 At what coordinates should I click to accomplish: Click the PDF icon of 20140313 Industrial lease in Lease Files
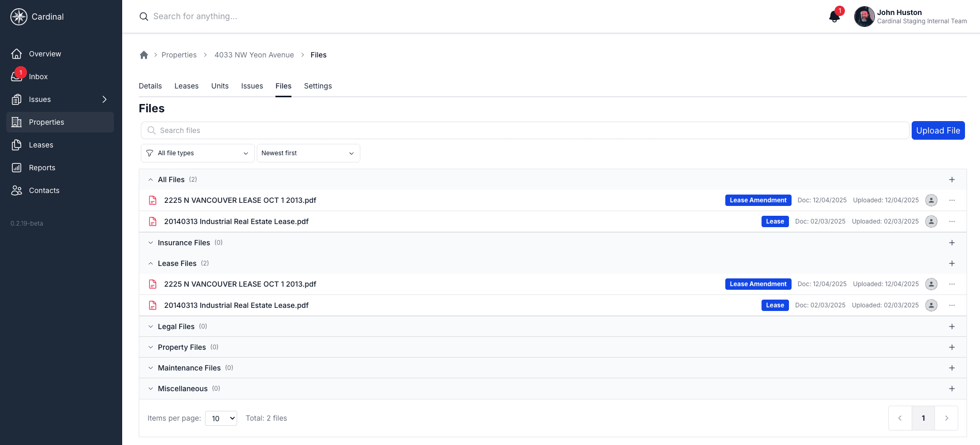coord(153,305)
